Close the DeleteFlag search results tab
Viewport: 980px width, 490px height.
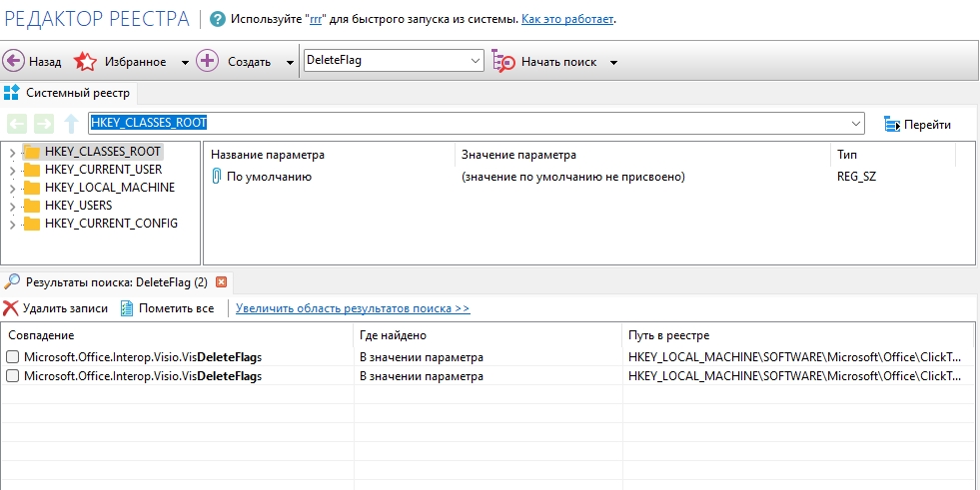pos(222,282)
